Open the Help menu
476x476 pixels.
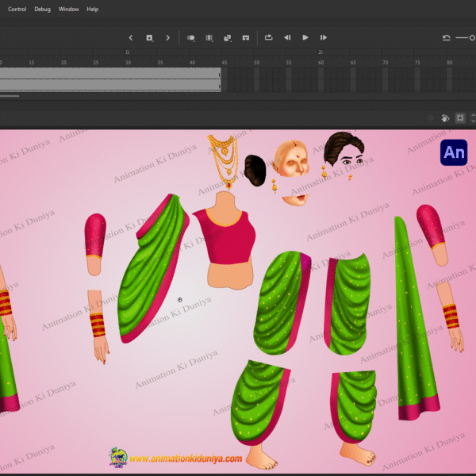pyautogui.click(x=92, y=9)
